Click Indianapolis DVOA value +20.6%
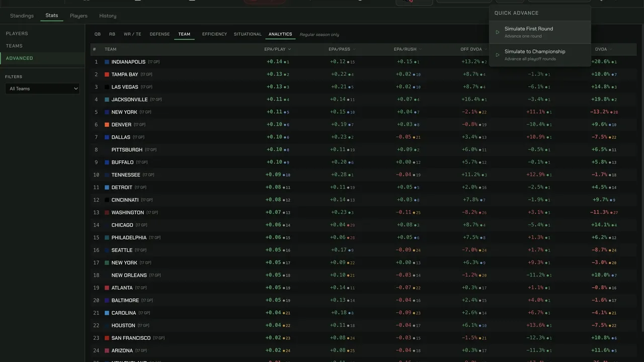This screenshot has height=362, width=644. coord(601,62)
